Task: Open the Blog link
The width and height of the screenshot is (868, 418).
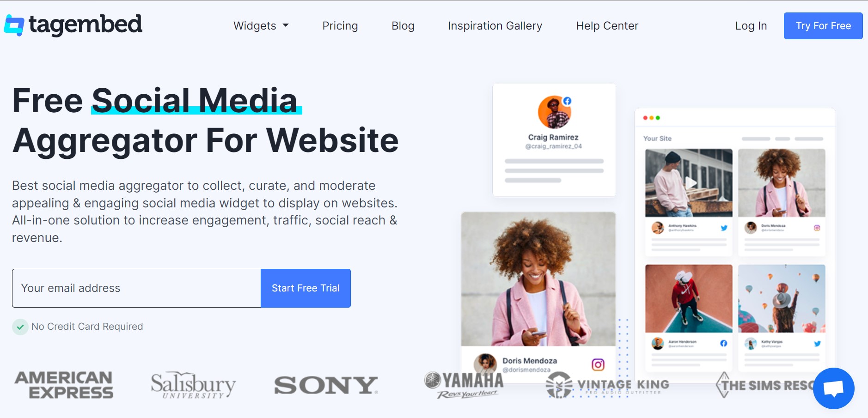Action: [403, 26]
